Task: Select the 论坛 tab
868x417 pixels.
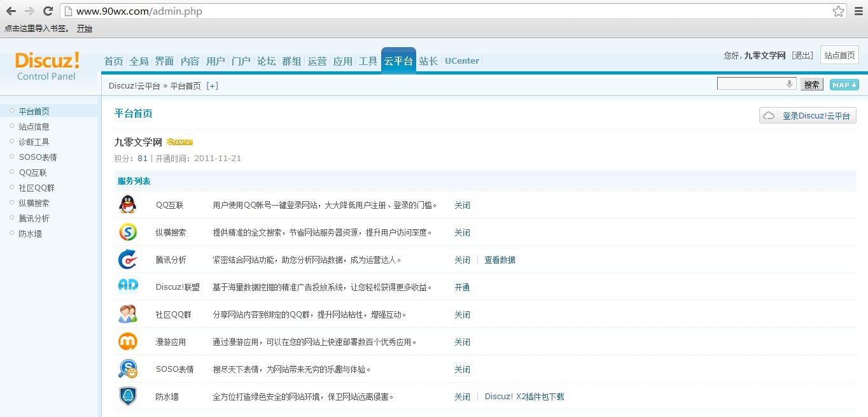Action: tap(266, 61)
